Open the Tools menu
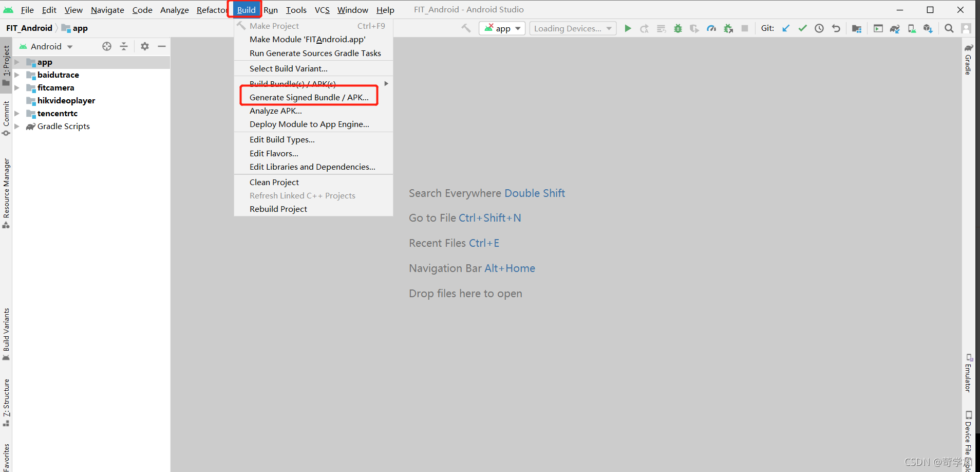 click(x=296, y=10)
